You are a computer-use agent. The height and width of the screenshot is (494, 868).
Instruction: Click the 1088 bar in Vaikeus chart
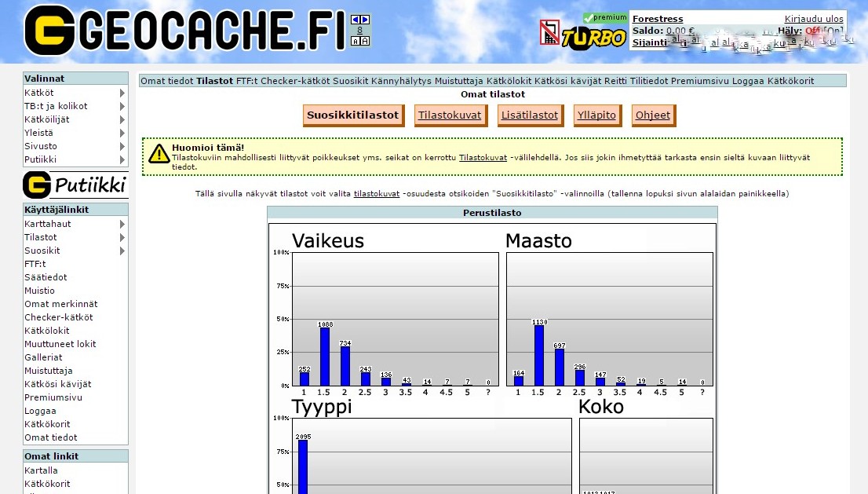tap(325, 356)
